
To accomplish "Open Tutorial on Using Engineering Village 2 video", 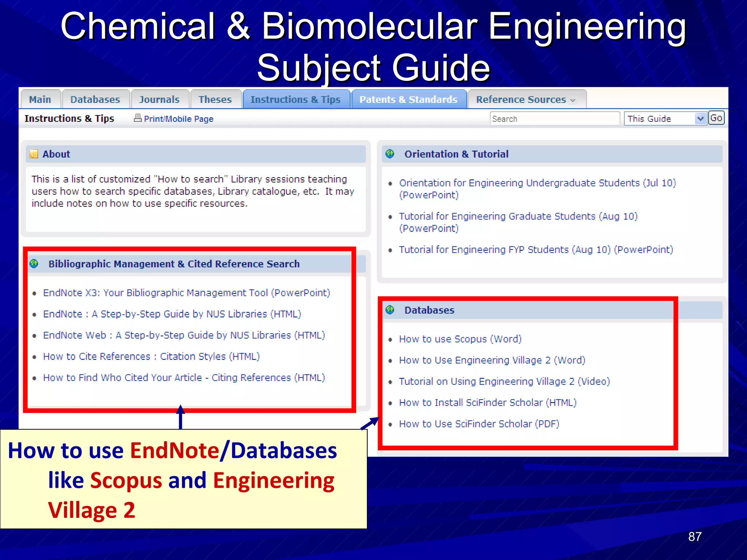I will click(504, 381).
